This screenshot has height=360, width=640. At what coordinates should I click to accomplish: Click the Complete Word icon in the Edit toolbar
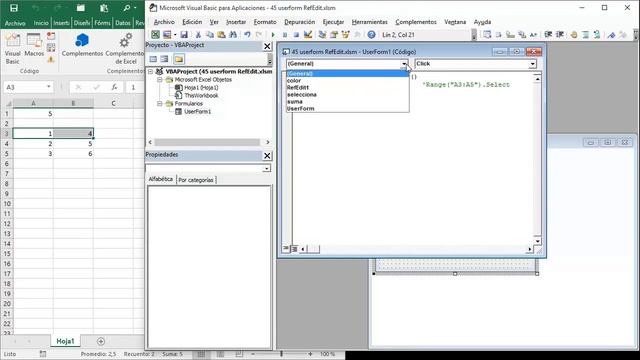tap(533, 35)
